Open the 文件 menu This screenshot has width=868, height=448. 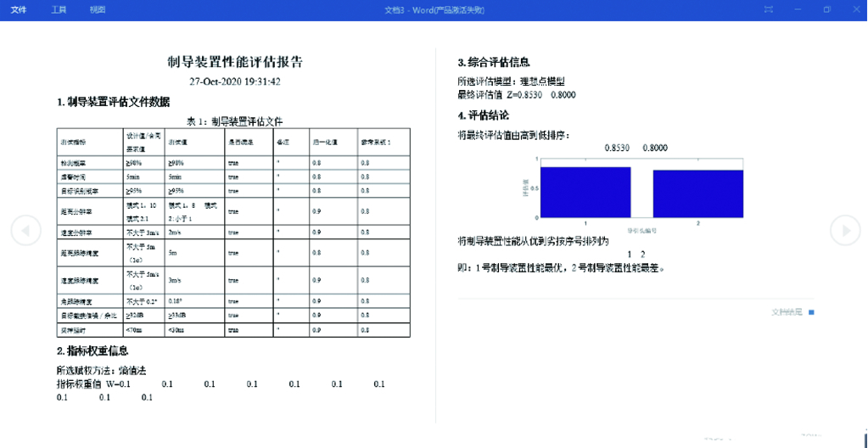tap(18, 9)
